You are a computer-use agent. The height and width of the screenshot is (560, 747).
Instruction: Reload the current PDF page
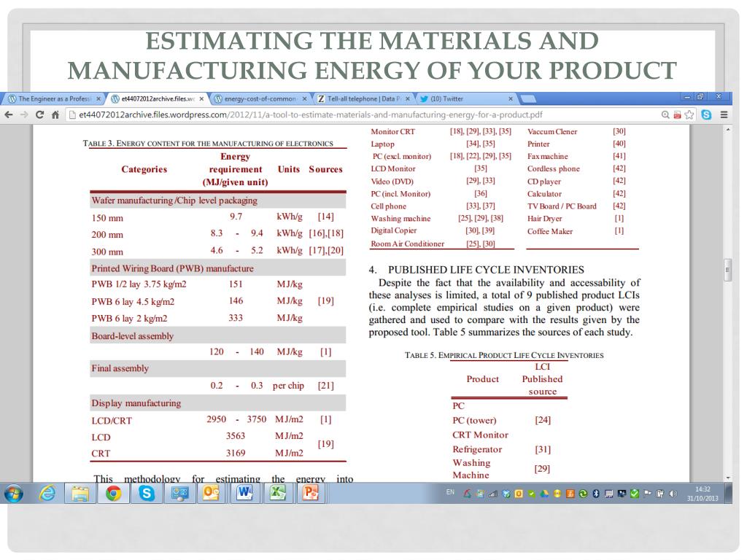click(x=39, y=114)
